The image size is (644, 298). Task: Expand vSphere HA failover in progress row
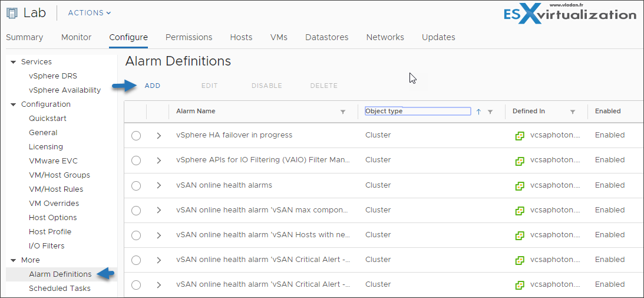point(159,136)
